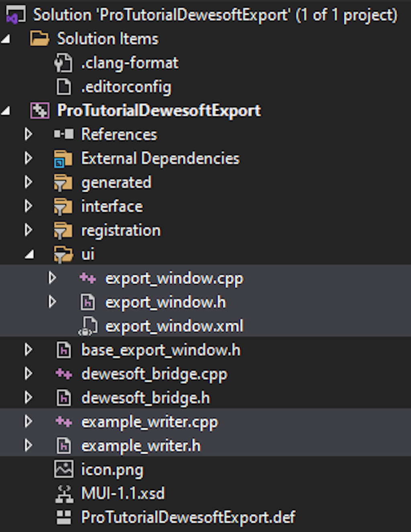Image resolution: width=411 pixels, height=532 pixels.
Task: Select the solution 'ProTutorialDewesoftExport' root row
Action: 205,15
